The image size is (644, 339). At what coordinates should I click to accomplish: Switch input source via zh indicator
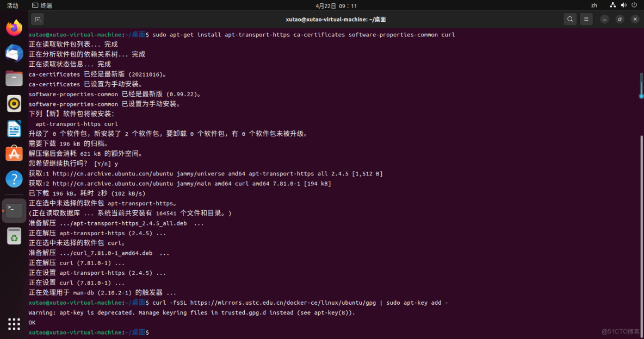[594, 5]
